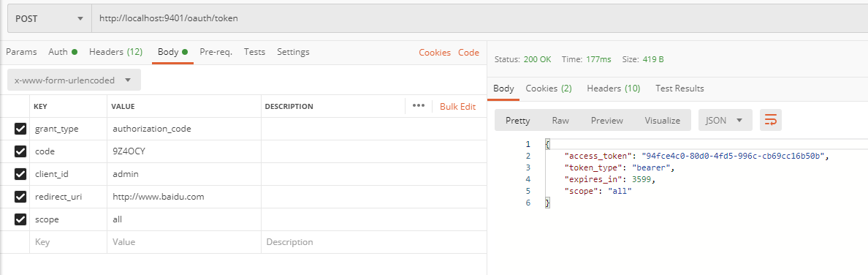Uncheck the redirect_uri row checkbox
The width and height of the screenshot is (868, 275).
coord(20,197)
